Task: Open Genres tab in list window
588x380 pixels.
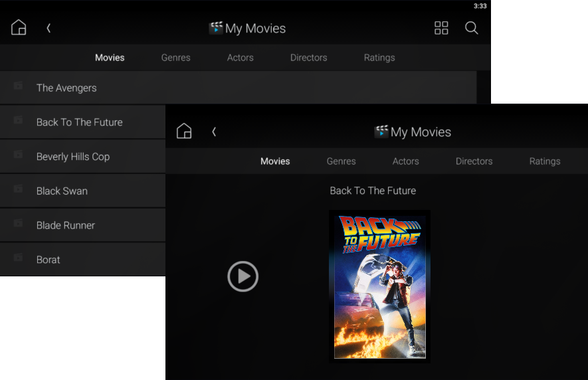Action: (176, 58)
